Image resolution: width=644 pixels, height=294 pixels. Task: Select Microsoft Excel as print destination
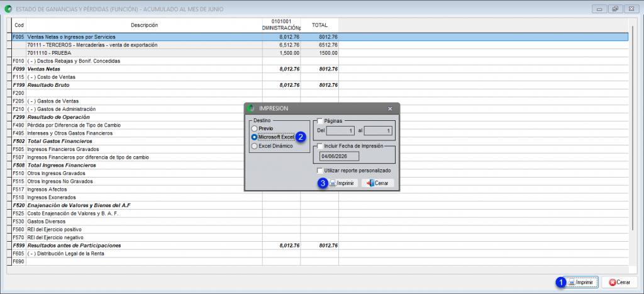tap(255, 137)
